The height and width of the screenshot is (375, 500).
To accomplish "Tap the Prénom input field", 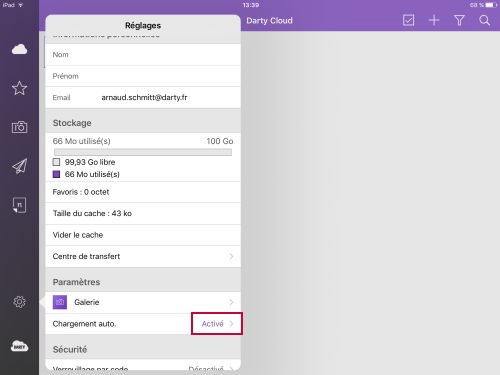I will click(x=143, y=76).
